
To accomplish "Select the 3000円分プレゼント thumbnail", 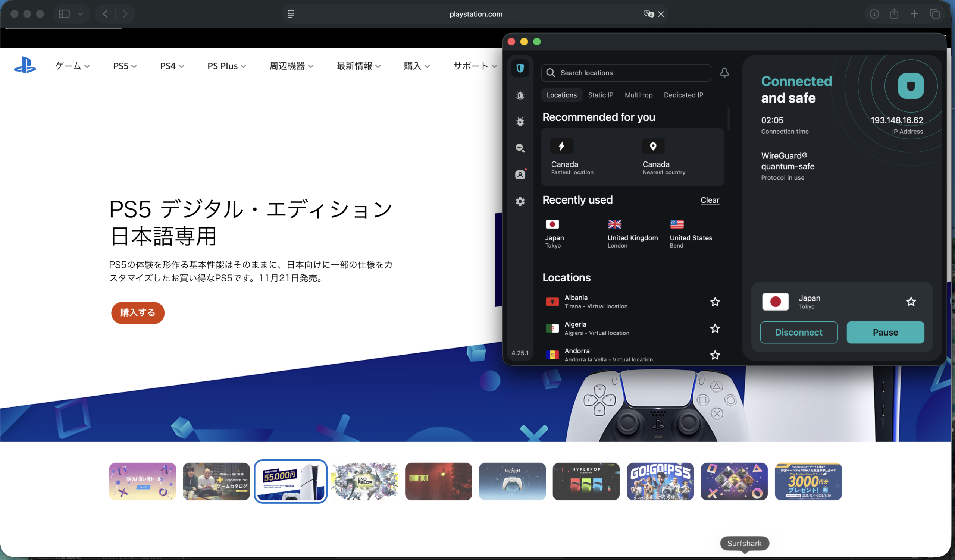I will point(808,481).
